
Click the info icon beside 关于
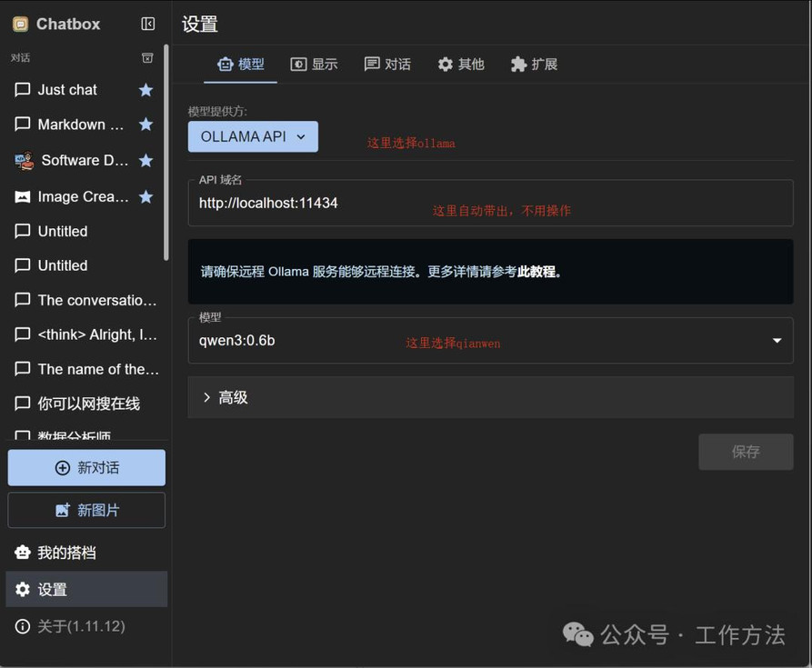[22, 626]
